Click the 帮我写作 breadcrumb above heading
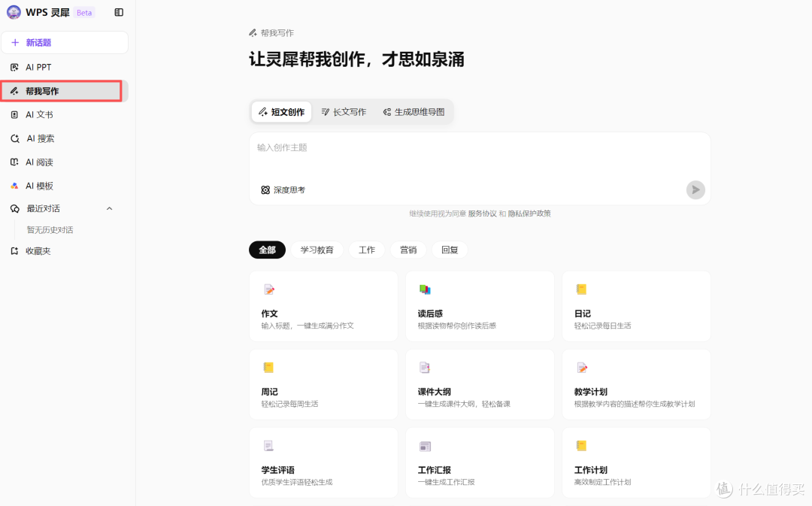 point(271,33)
